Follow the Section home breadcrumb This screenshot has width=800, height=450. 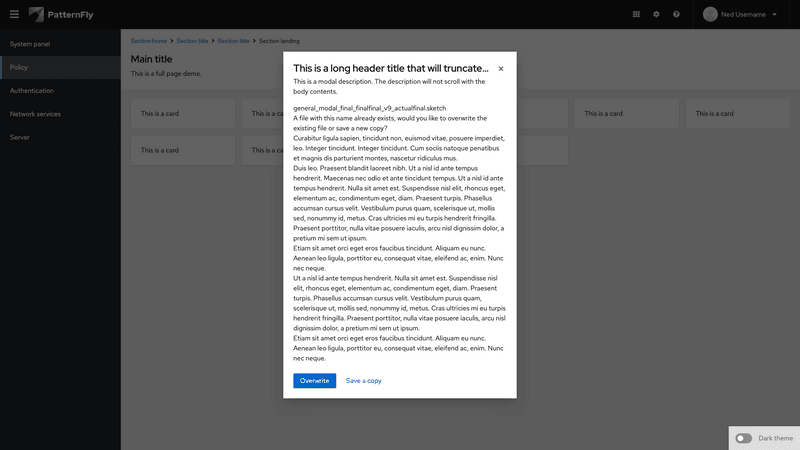[x=149, y=40]
